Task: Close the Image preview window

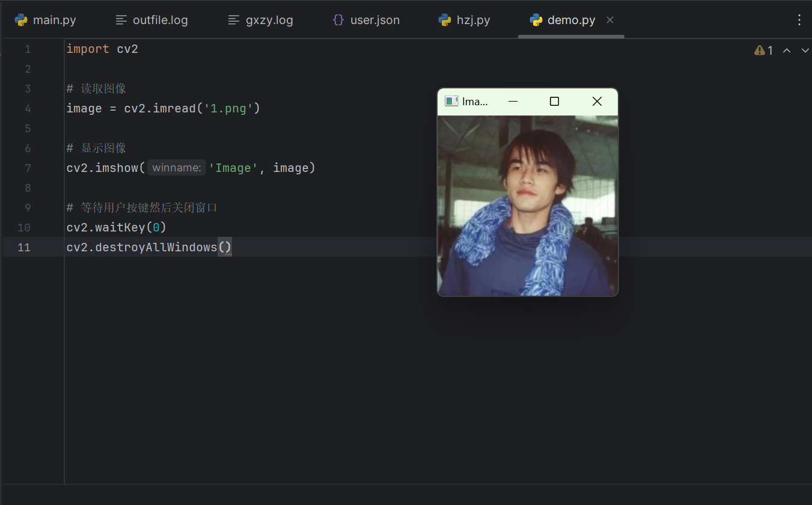Action: (x=597, y=101)
